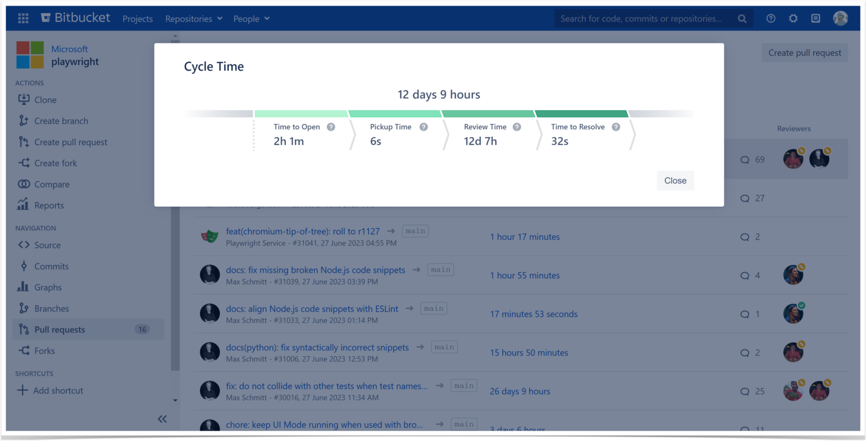Close the Cycle Time dialog
Image resolution: width=868 pixels, height=442 pixels.
pyautogui.click(x=675, y=181)
